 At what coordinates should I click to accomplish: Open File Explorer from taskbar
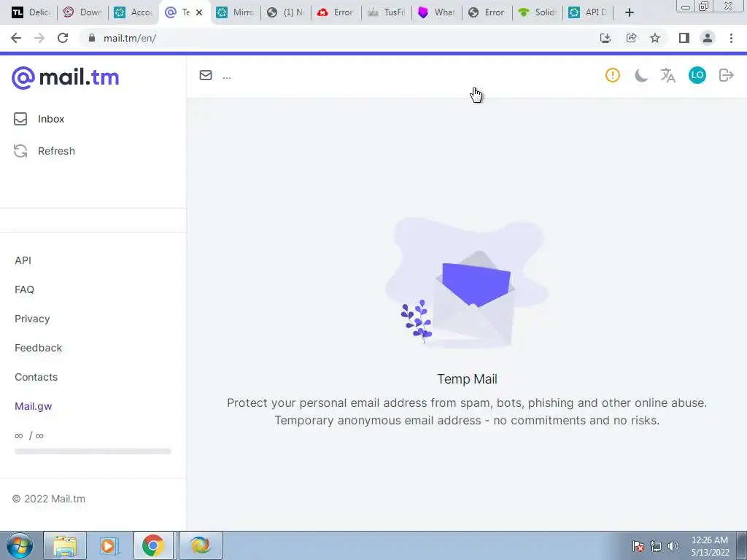click(65, 545)
